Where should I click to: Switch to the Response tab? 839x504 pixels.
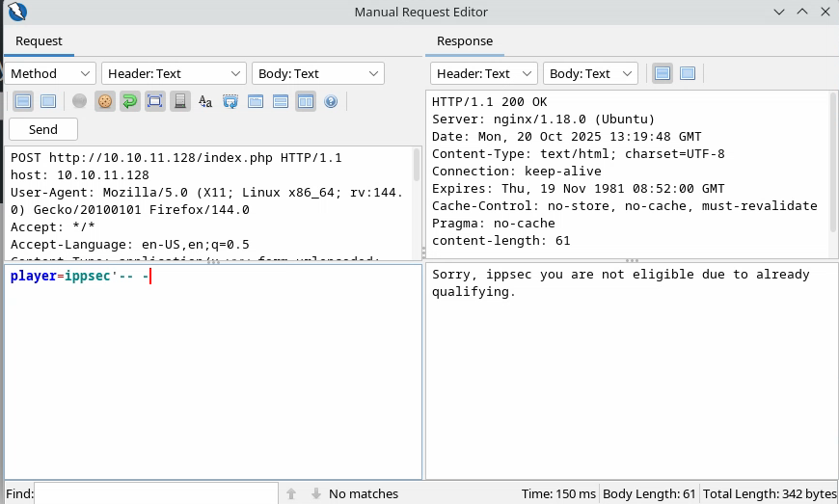click(465, 41)
